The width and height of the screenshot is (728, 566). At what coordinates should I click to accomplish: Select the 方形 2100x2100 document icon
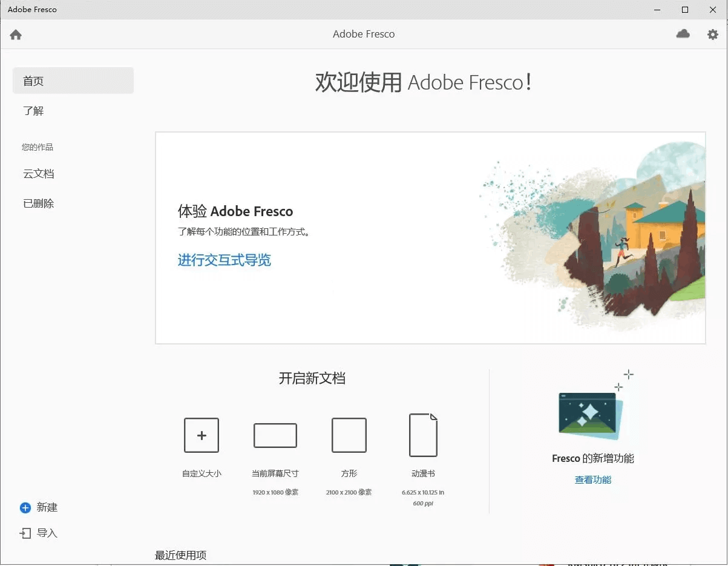349,435
